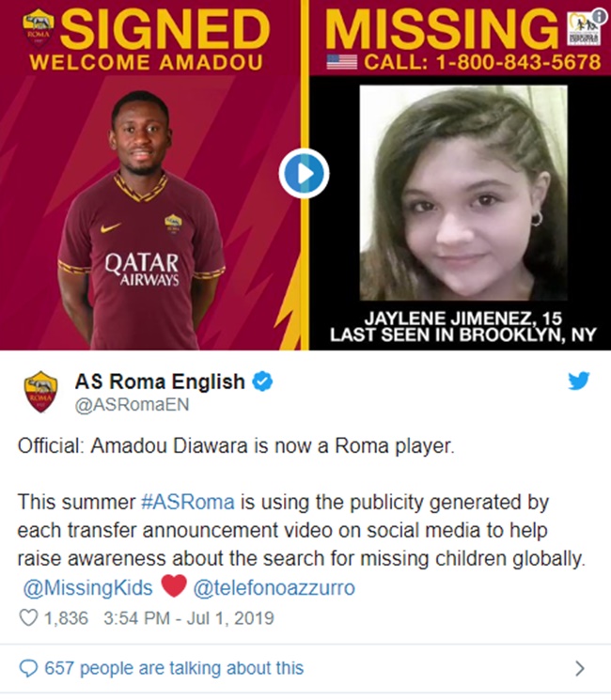Expand the conversation with the right chevron
The height and width of the screenshot is (700, 611).
pyautogui.click(x=580, y=668)
